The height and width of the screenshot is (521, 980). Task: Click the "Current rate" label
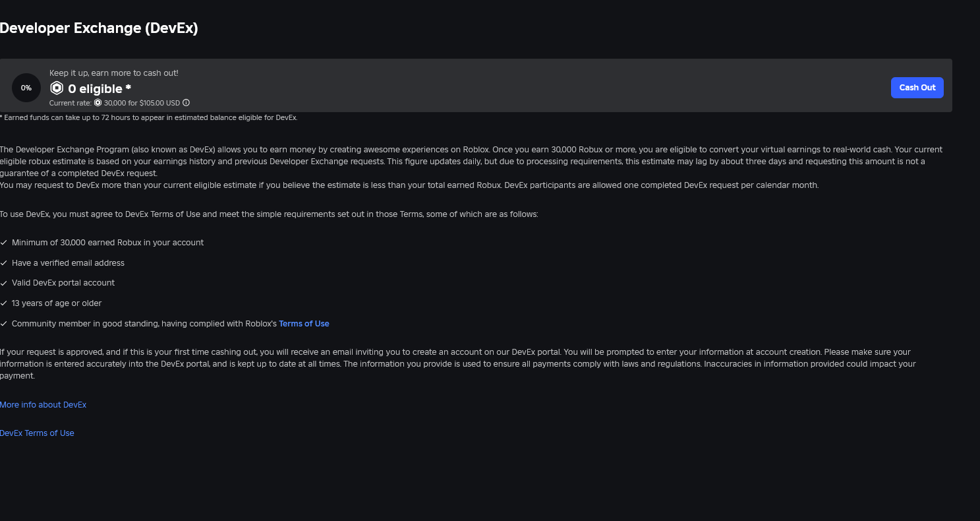click(x=69, y=103)
